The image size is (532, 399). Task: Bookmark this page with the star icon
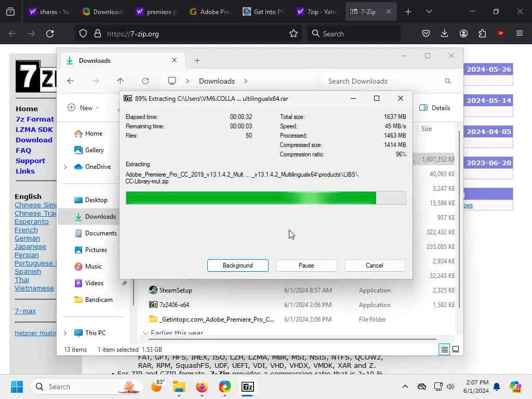coord(294,34)
